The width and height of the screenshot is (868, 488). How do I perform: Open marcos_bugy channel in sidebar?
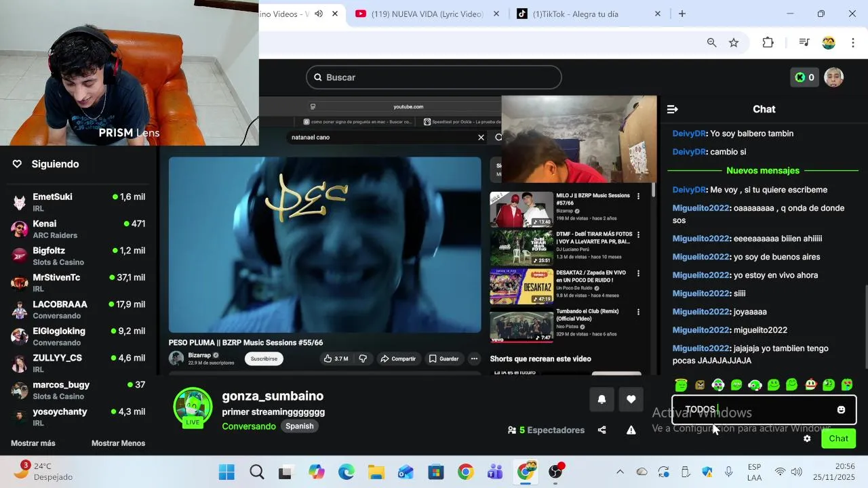pyautogui.click(x=78, y=390)
